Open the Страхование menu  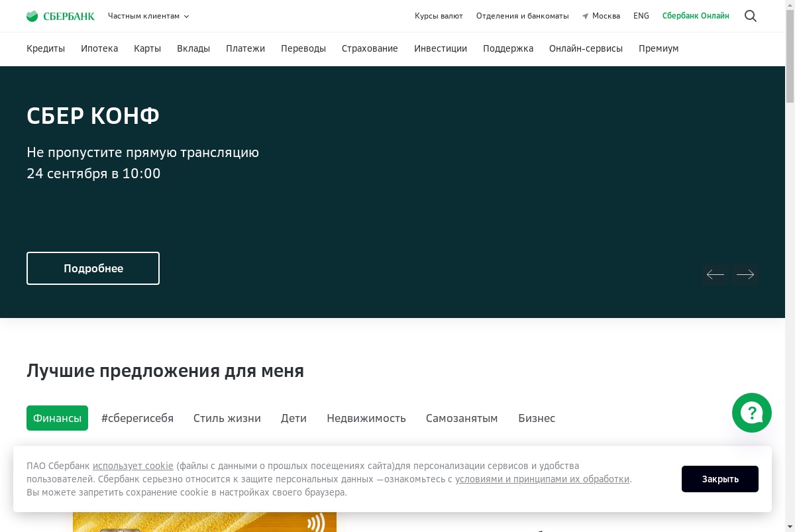(370, 48)
